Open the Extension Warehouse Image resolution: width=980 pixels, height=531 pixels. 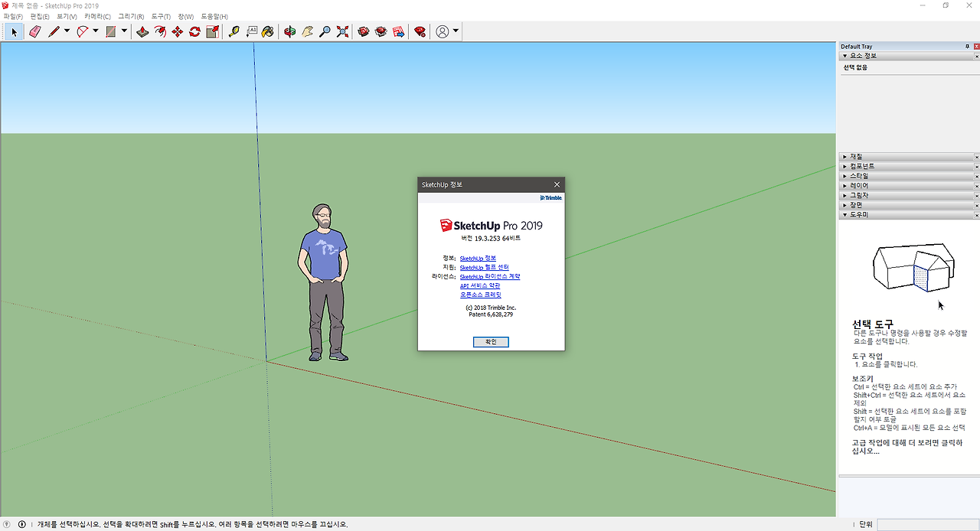tap(381, 31)
